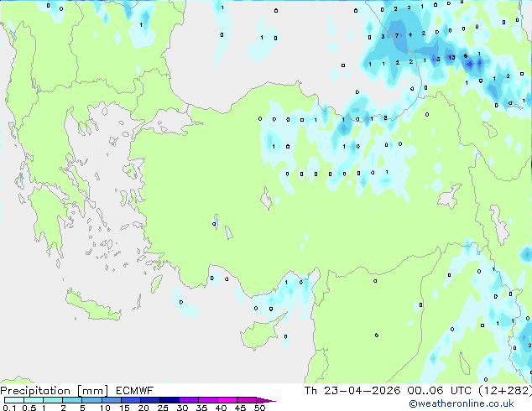The width and height of the screenshot is (532, 411).
Task: Click the '50' legend scale label
Action: click(260, 408)
